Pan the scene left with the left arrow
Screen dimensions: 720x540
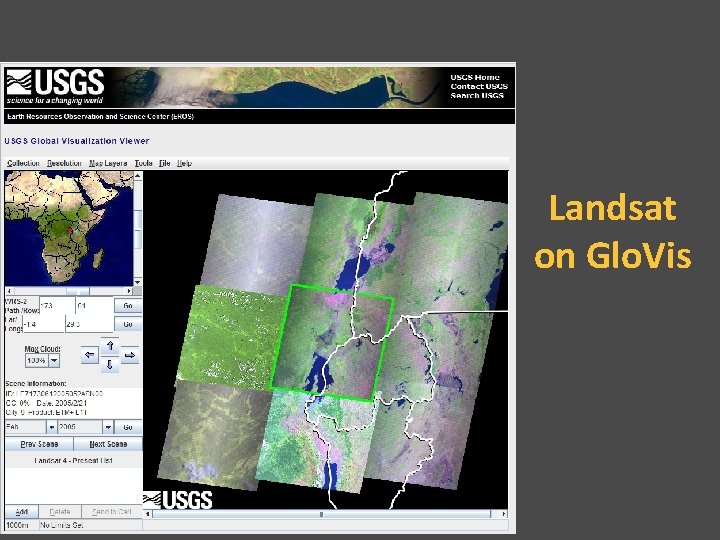point(90,355)
